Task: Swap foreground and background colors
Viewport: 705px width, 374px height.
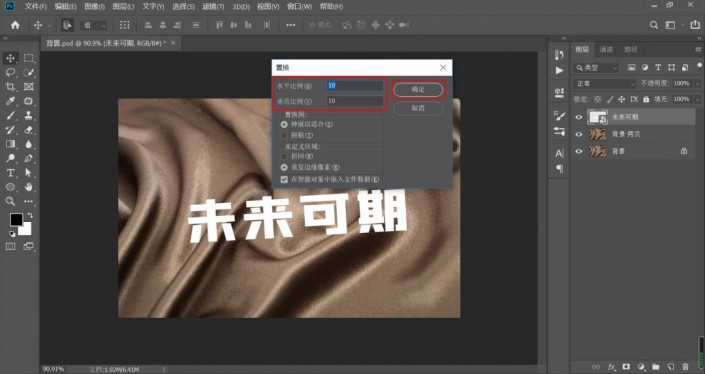Action: [30, 216]
